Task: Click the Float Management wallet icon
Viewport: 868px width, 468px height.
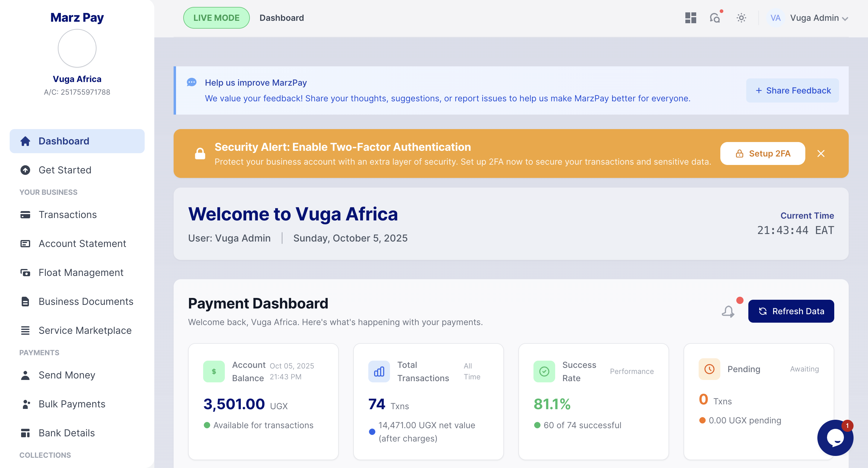Action: coord(25,272)
